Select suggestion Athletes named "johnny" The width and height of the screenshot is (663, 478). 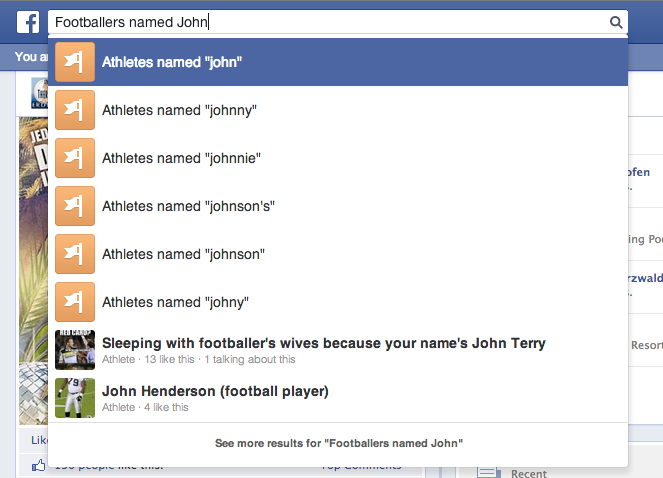click(x=338, y=110)
